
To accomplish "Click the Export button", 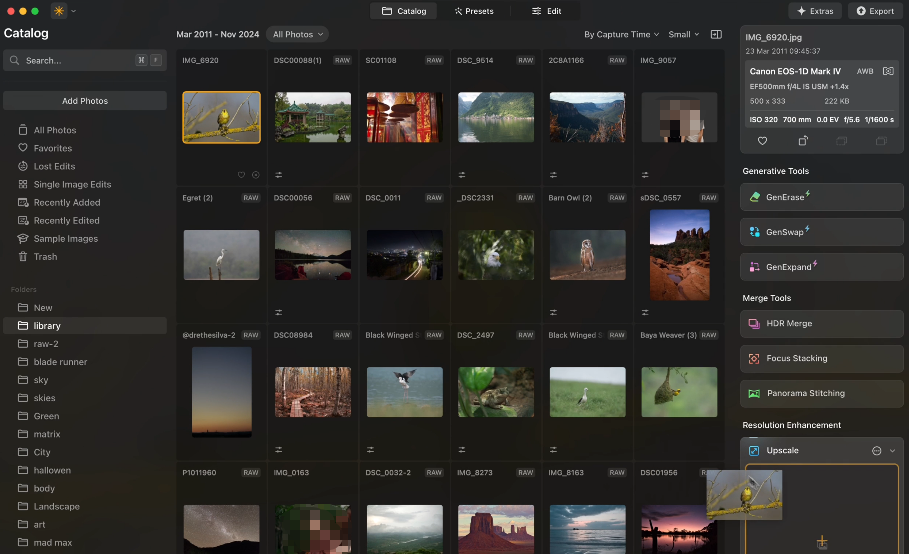I will (875, 11).
